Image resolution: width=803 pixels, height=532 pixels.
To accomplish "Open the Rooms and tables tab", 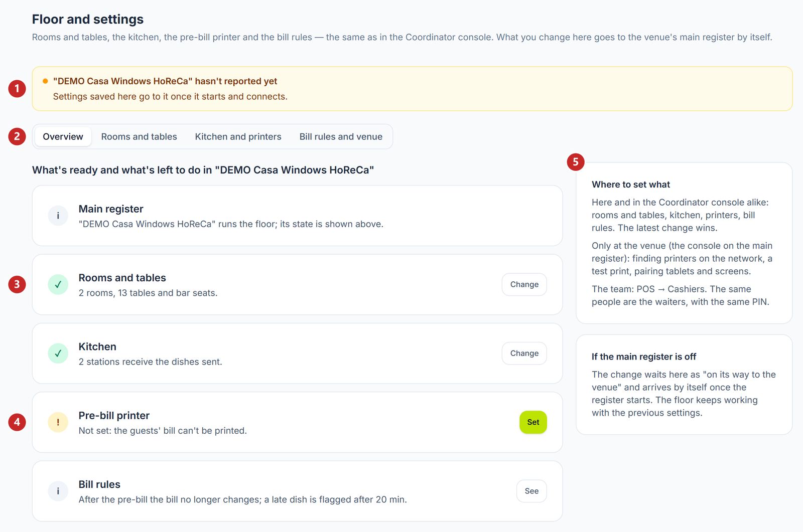I will tap(139, 136).
